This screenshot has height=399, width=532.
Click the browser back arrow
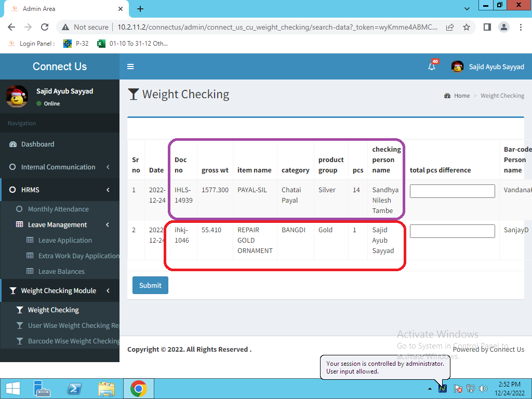point(11,27)
